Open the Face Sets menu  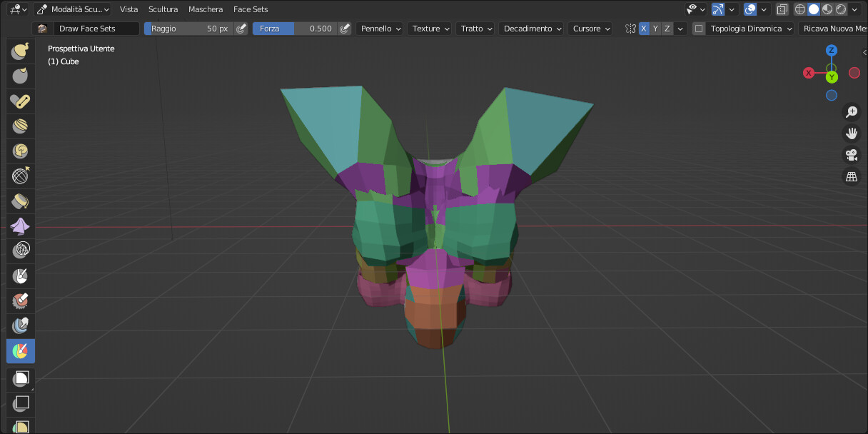point(251,9)
